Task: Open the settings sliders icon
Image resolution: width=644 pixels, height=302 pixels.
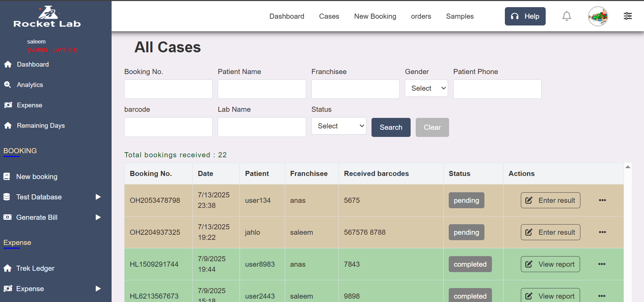Action: [628, 16]
